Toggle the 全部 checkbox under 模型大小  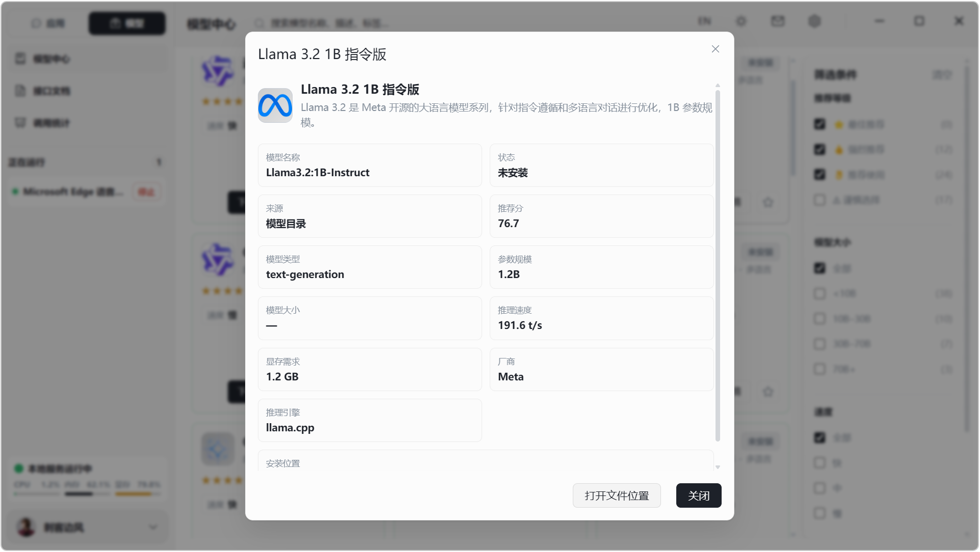tap(820, 268)
